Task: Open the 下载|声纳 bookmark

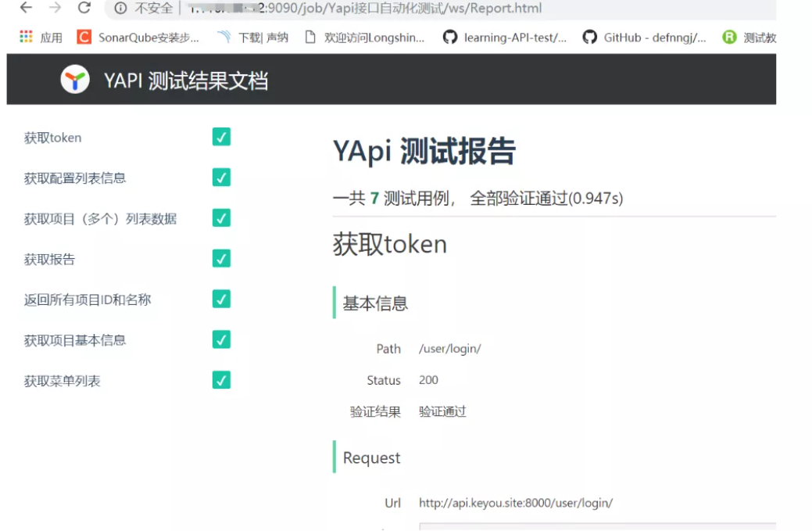Action: click(x=253, y=37)
